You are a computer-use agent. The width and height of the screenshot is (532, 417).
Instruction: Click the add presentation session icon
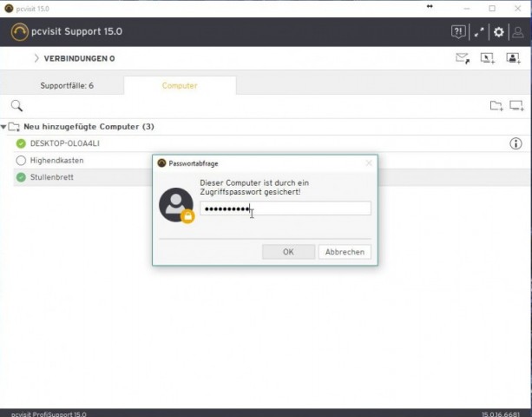click(x=514, y=59)
